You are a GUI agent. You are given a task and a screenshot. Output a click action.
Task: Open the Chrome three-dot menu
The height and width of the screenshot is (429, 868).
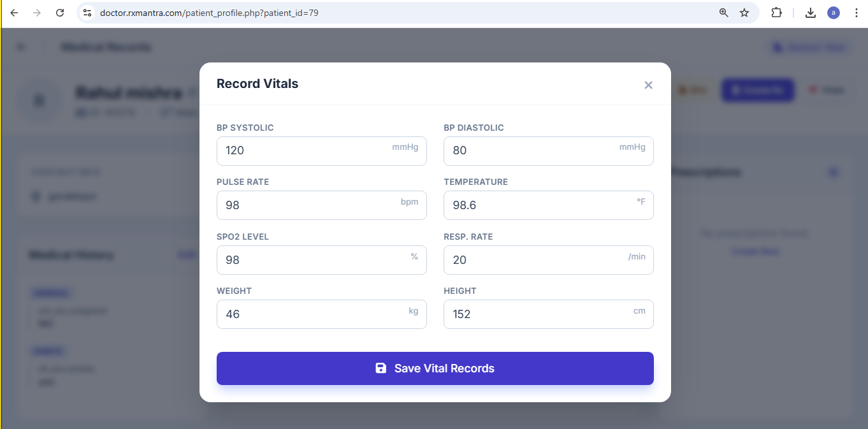point(856,13)
